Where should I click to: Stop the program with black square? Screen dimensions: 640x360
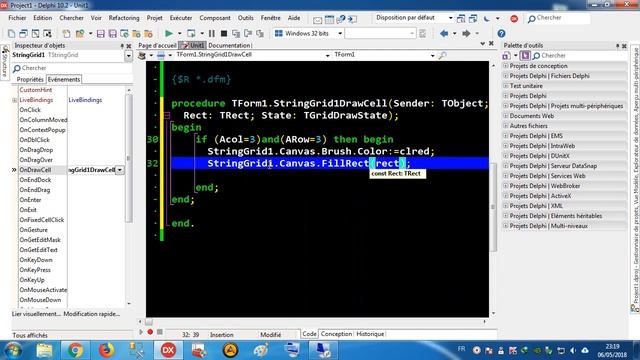coord(224,33)
